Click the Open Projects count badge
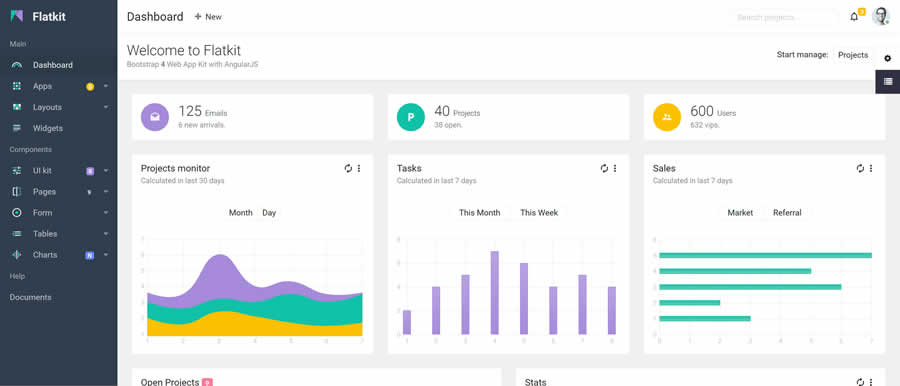This screenshot has width=900, height=386. tap(207, 383)
